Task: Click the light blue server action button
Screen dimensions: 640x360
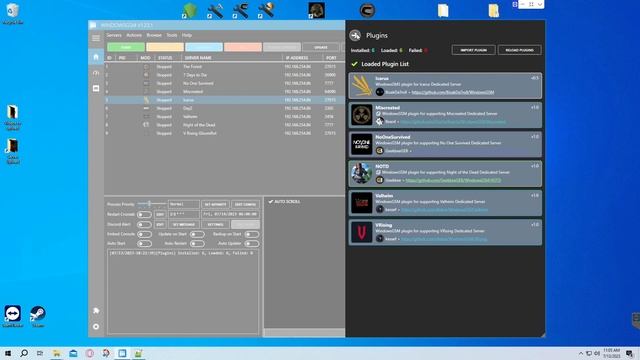Action: click(204, 47)
